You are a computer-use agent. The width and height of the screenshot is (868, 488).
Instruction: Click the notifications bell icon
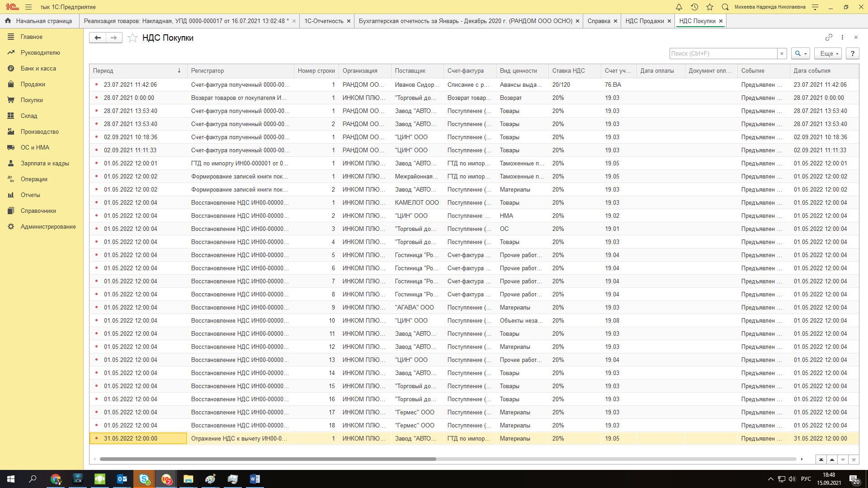click(679, 7)
